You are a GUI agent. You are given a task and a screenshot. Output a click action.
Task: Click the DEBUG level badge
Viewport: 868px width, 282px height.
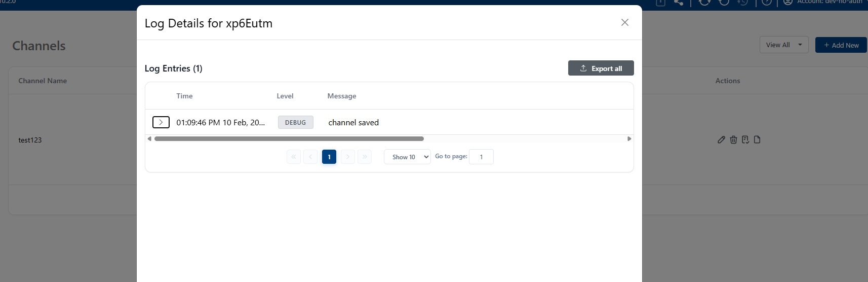click(295, 122)
